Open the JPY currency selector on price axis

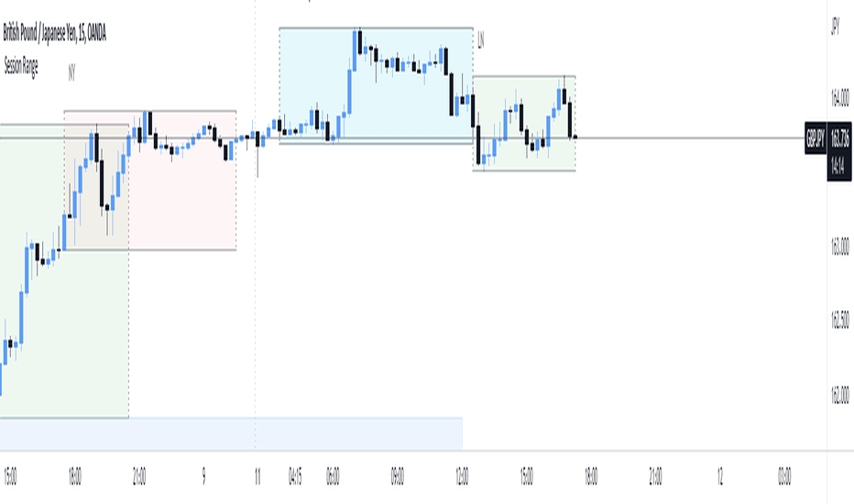pyautogui.click(x=835, y=26)
